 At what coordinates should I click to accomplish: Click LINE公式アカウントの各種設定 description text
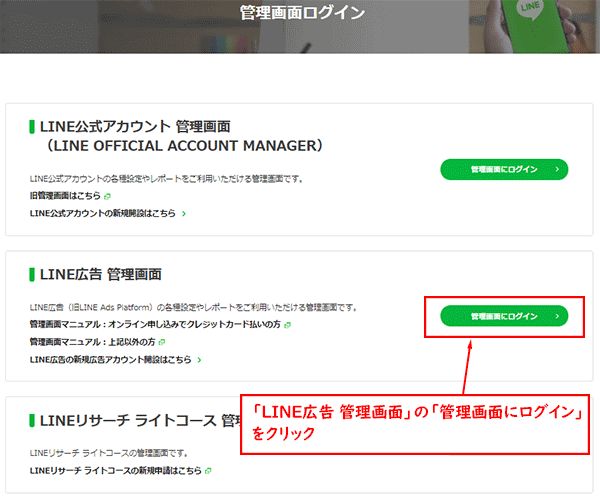pos(166,179)
